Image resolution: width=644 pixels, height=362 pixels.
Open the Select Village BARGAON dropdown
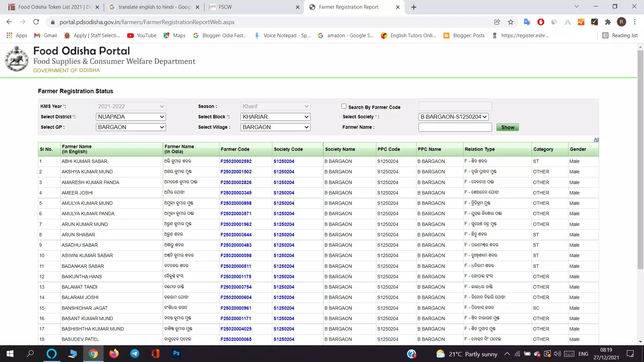275,127
